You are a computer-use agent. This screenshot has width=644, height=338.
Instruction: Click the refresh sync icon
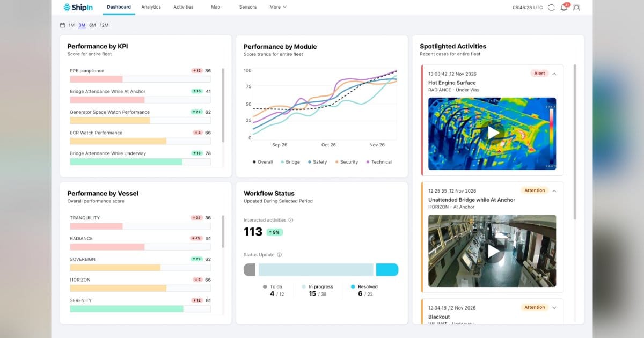552,8
